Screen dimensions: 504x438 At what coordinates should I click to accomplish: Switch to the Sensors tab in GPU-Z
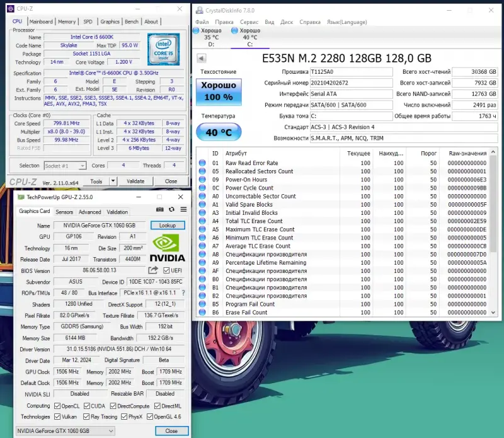64,212
